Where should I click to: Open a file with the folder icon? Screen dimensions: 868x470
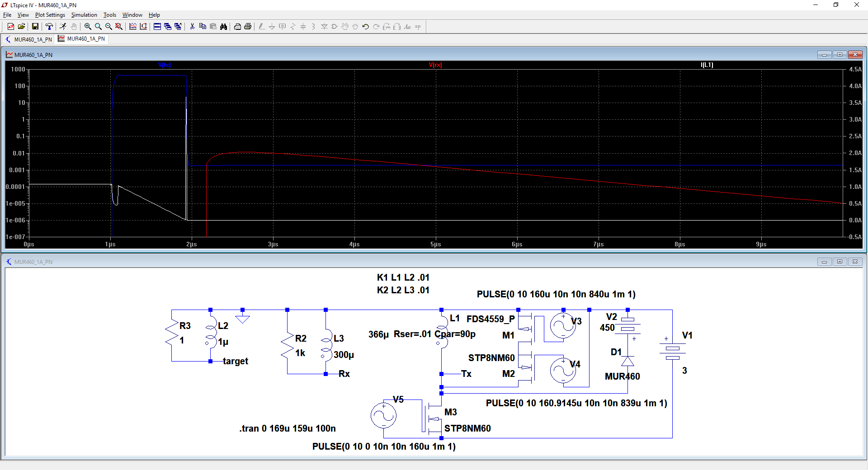click(x=21, y=27)
